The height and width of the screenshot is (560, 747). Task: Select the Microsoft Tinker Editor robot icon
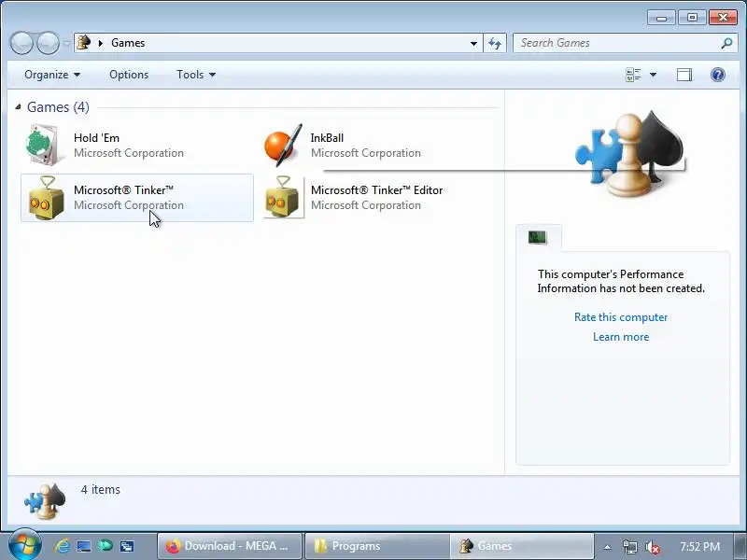[283, 198]
